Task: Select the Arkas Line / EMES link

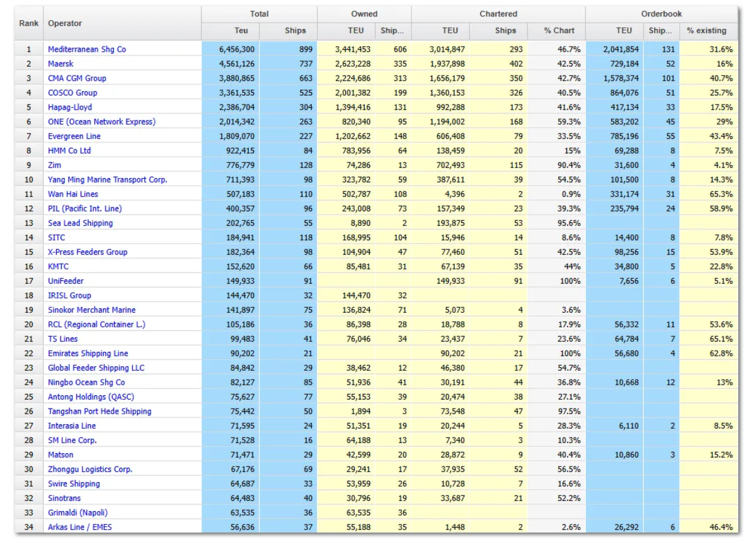Action: pos(80,527)
